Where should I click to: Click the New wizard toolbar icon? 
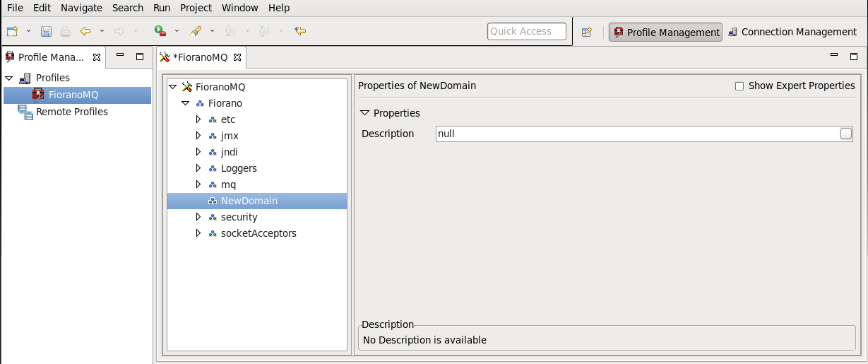12,31
